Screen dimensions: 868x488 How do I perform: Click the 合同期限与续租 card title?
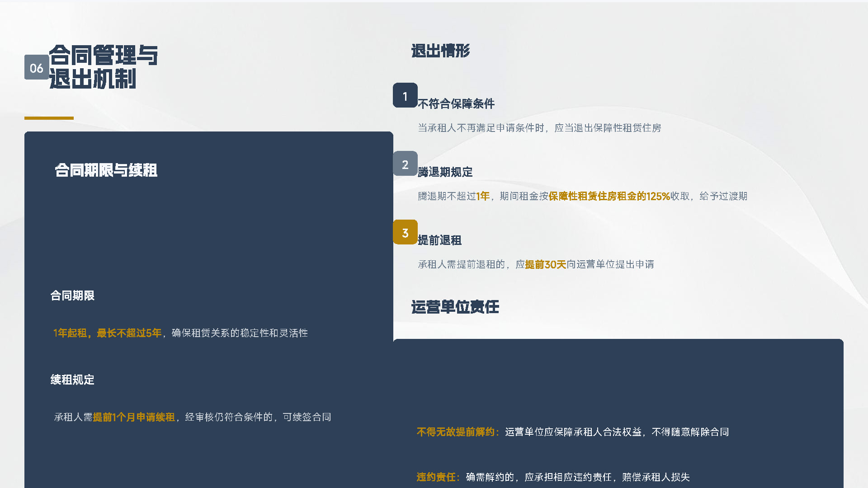point(106,170)
